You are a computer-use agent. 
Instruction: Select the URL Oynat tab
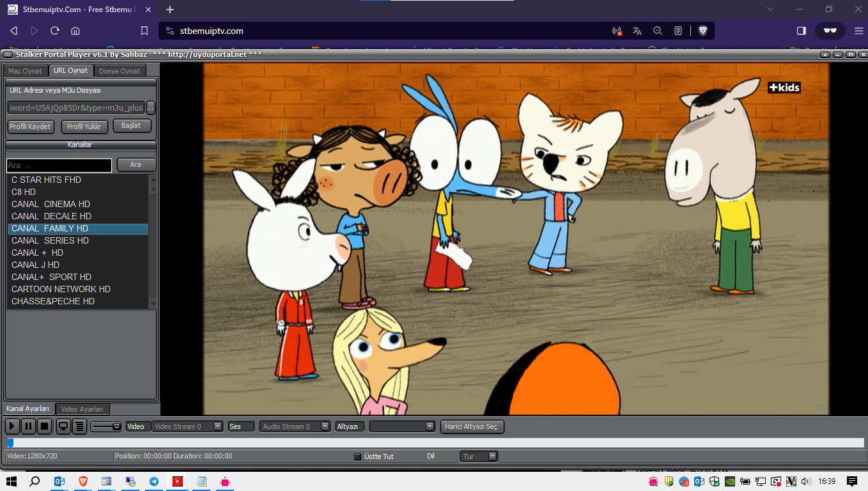pyautogui.click(x=71, y=70)
